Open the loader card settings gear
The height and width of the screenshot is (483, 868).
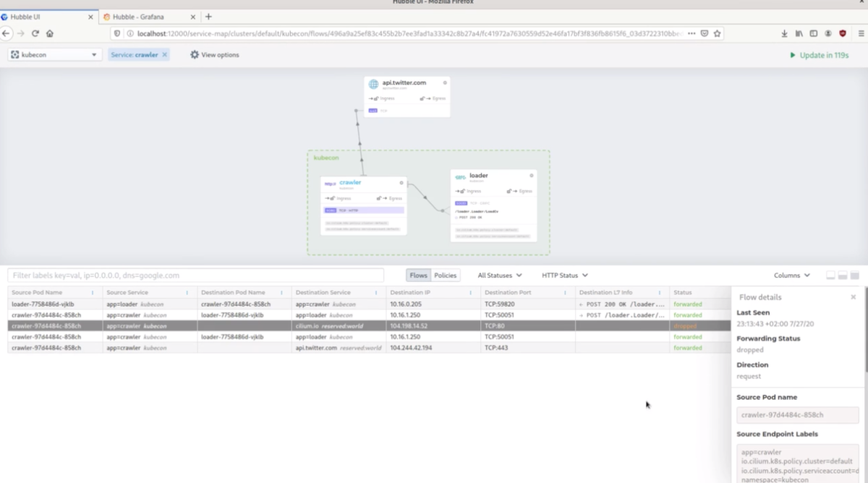[x=532, y=175]
